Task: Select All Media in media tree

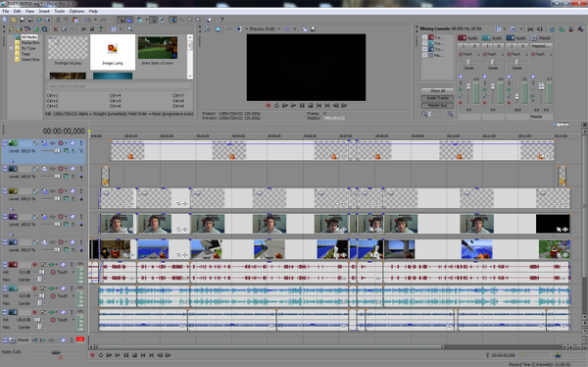Action: 28,37
